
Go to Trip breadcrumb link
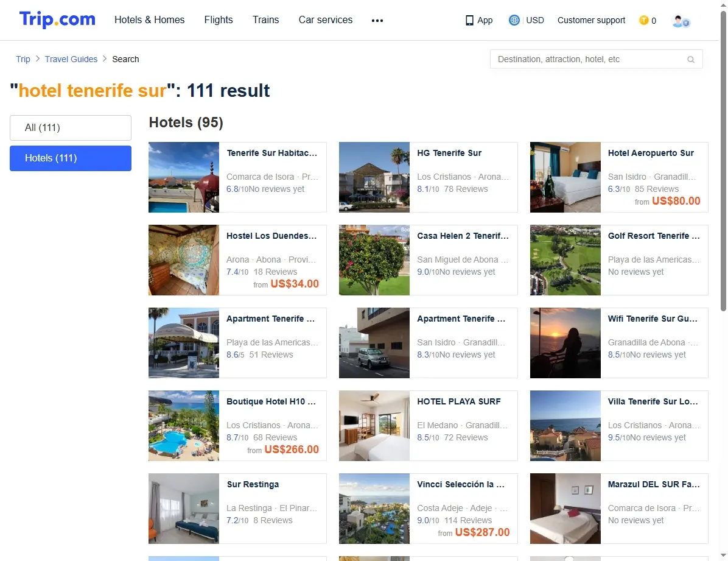[x=23, y=59]
